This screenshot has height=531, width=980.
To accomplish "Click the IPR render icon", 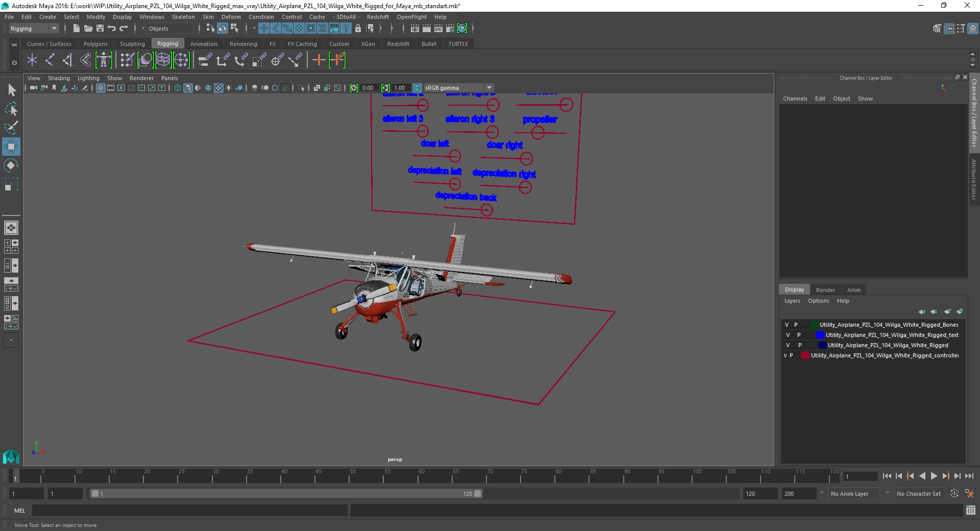I will (x=438, y=29).
